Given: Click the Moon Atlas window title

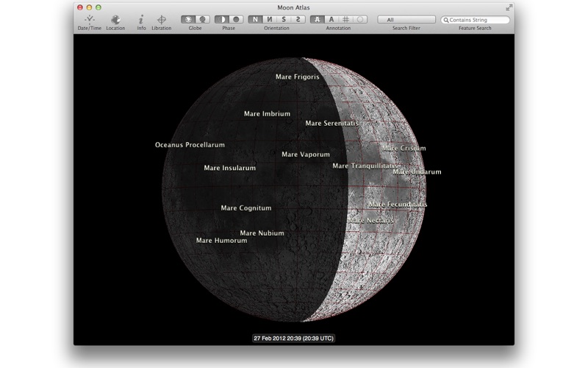Looking at the screenshot, I should [293, 7].
